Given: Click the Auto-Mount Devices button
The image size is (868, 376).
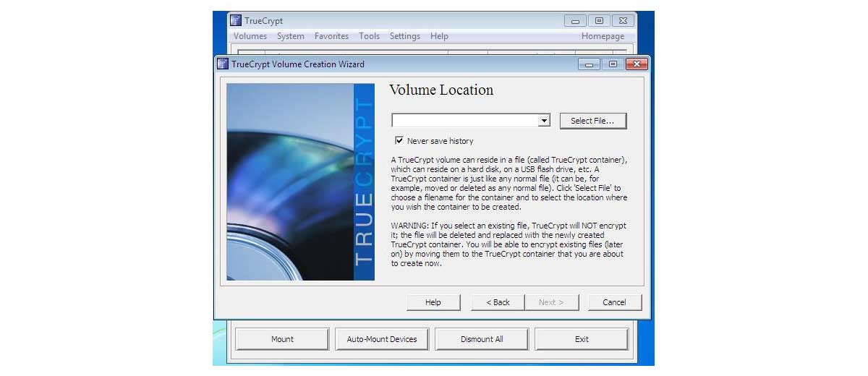Looking at the screenshot, I should 382,339.
